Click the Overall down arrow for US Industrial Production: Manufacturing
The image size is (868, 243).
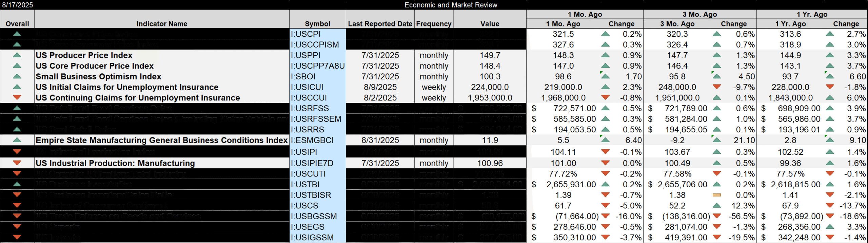[17, 163]
